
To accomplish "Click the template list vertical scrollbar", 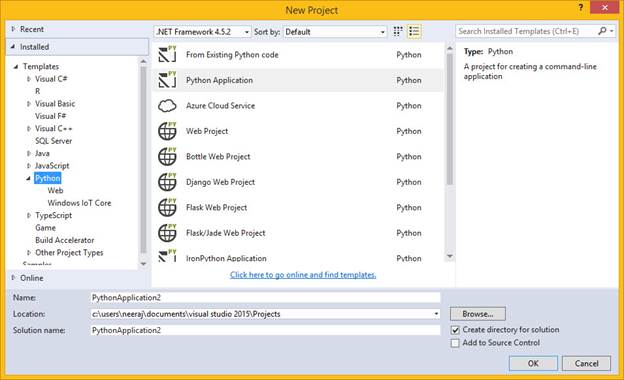I will [450, 119].
